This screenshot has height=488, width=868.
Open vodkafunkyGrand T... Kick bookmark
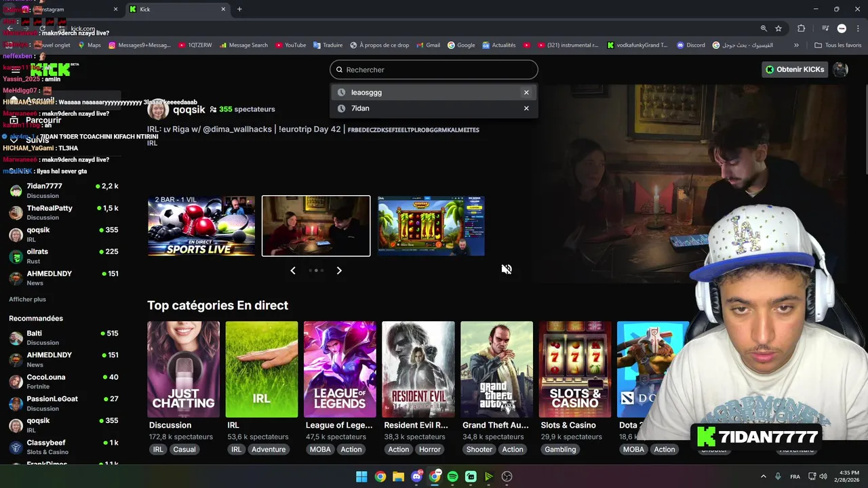click(637, 45)
